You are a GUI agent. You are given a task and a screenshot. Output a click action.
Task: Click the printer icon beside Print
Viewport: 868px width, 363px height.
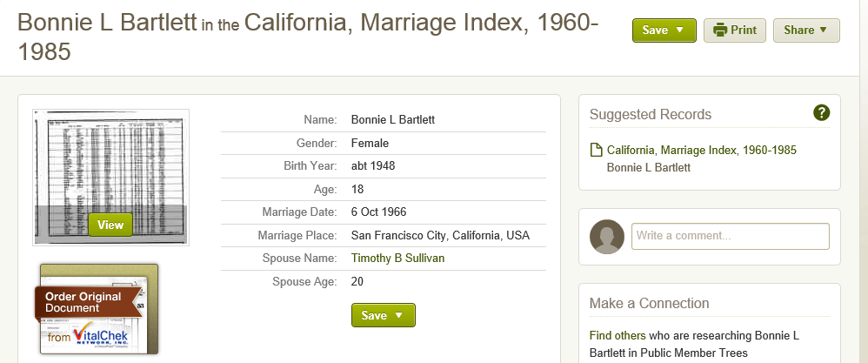(719, 30)
